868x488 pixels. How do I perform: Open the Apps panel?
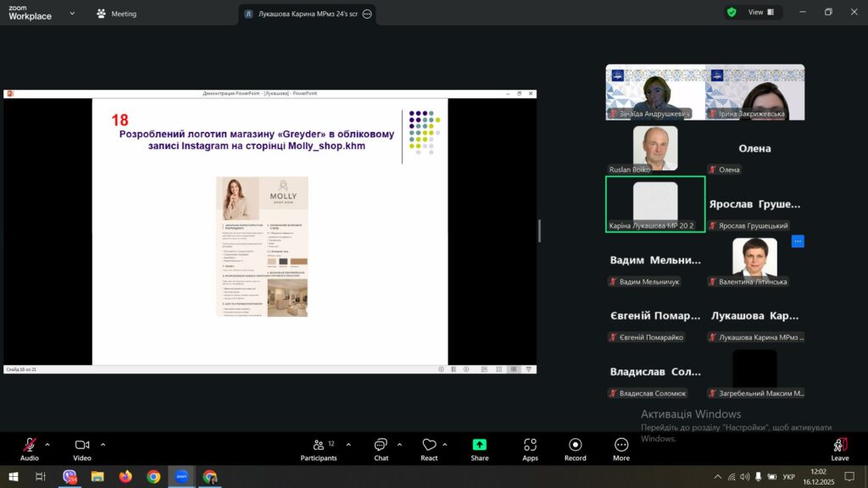point(530,446)
